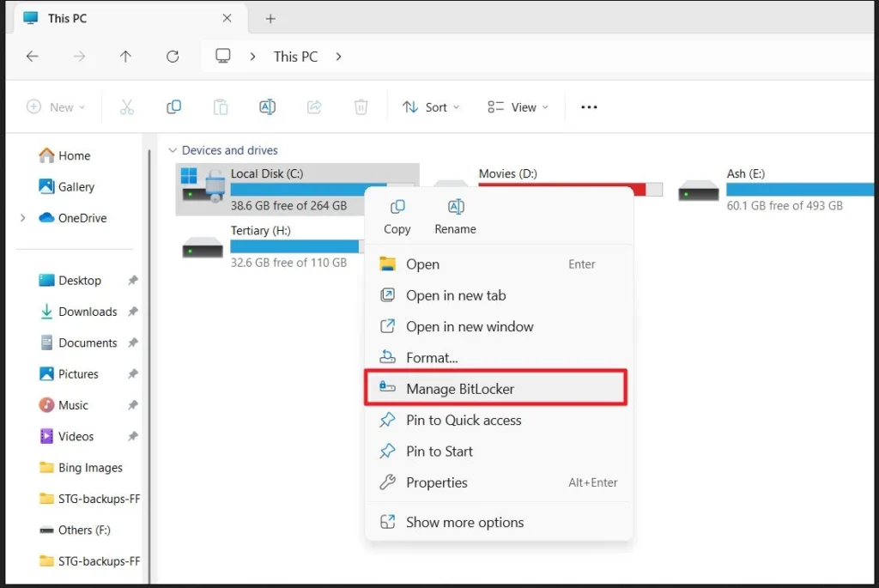Collapse the Devices and drives group
This screenshot has width=879, height=588.
click(x=173, y=150)
